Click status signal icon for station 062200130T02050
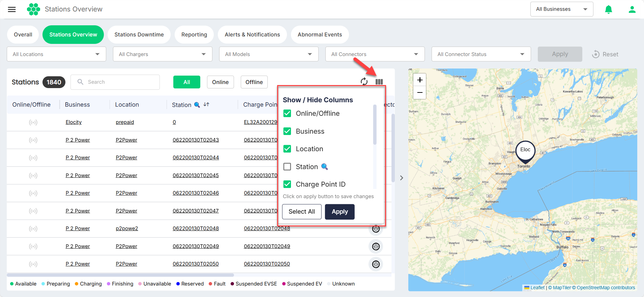Image resolution: width=644 pixels, height=297 pixels. 33,264
